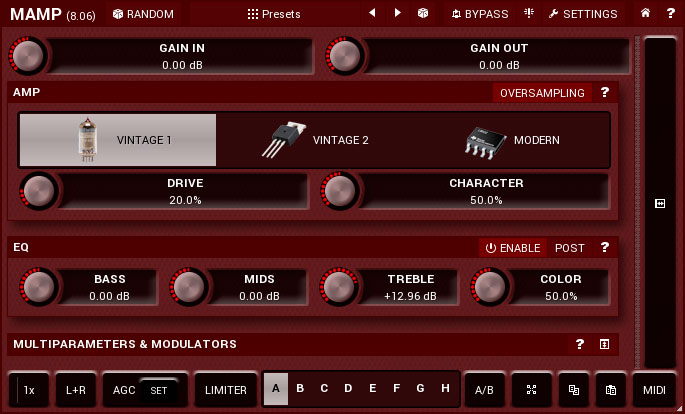Select preset slot A
This screenshot has height=414, width=685.
[x=276, y=388]
